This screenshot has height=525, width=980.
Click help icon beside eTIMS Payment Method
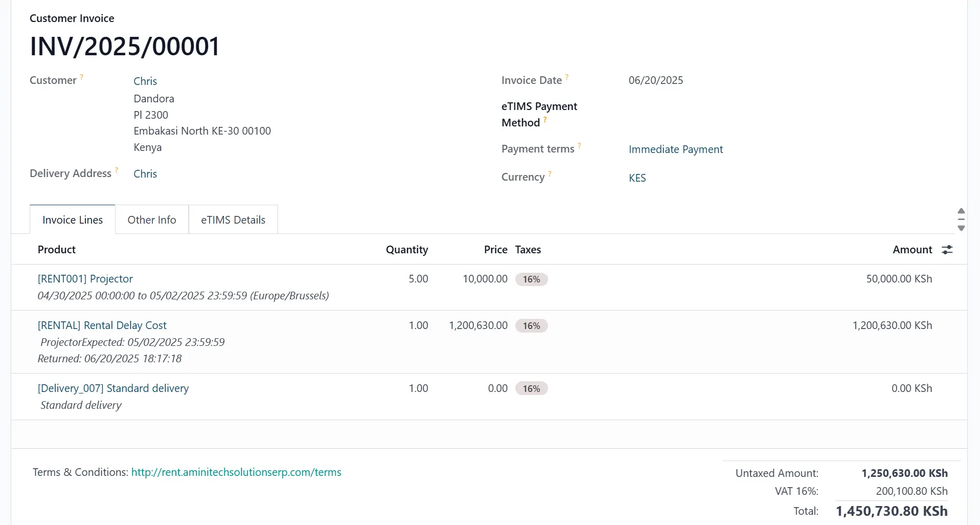[545, 120]
